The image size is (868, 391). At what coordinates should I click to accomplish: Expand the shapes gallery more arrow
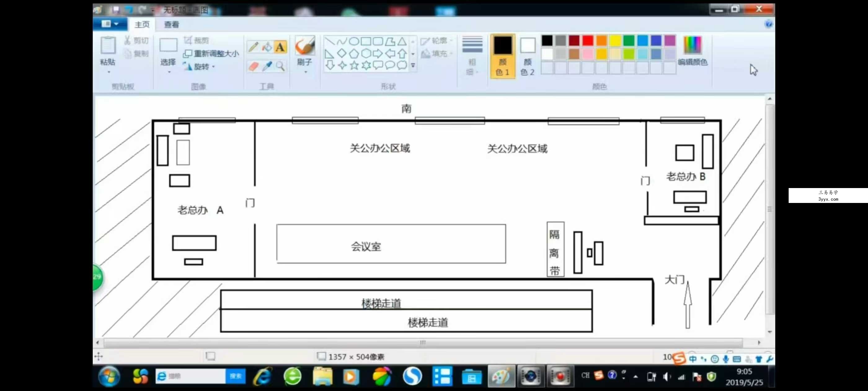413,65
